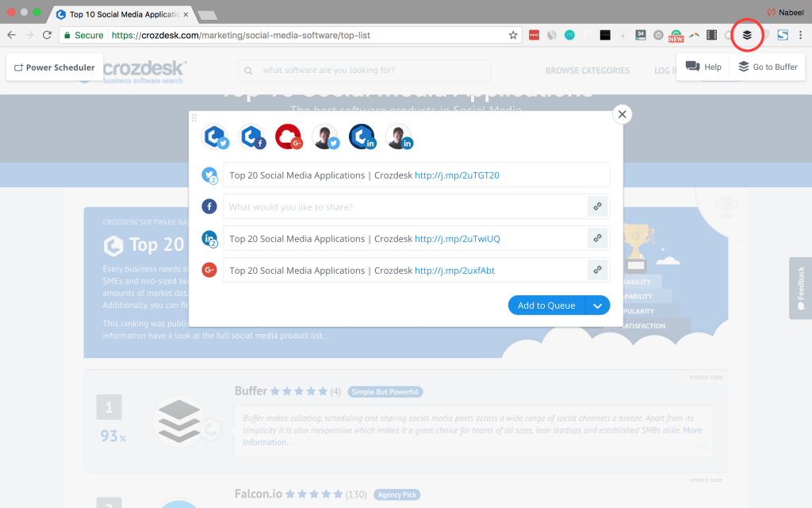
Task: Open the Help button
Action: [703, 67]
